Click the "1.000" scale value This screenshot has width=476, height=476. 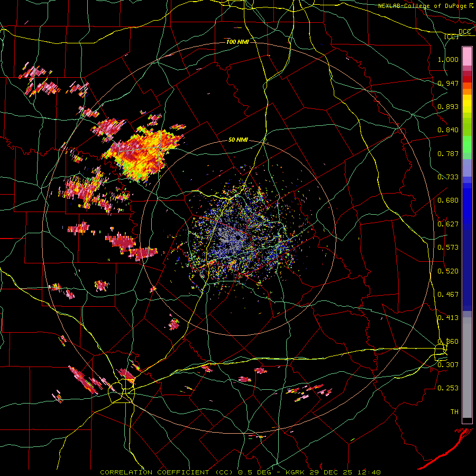click(448, 59)
